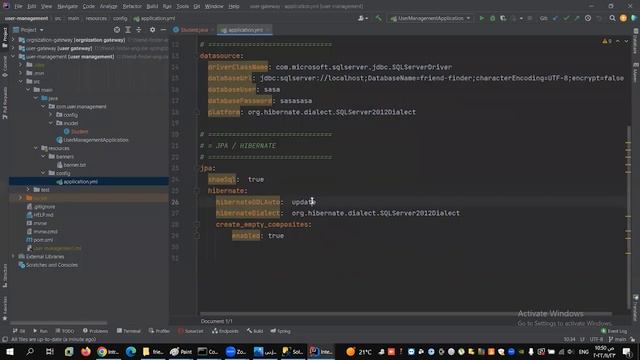
Task: Select UserManagementApplication in project tree
Action: [x=93, y=140]
